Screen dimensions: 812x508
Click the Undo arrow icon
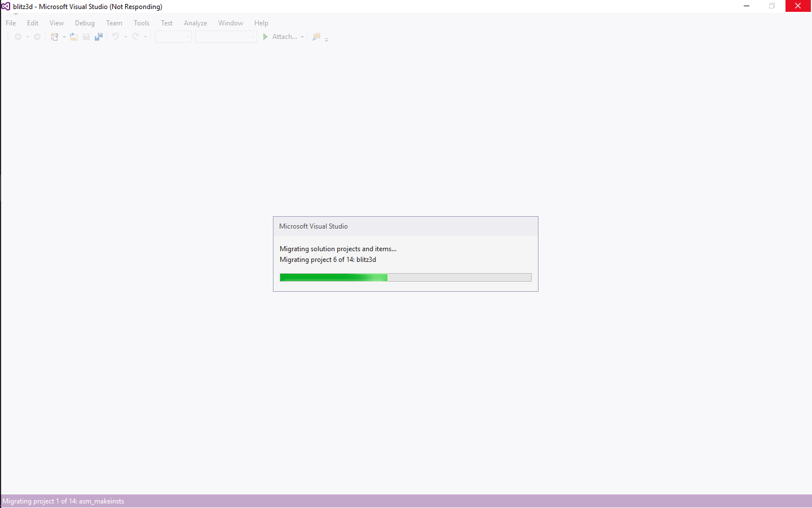tap(116, 37)
